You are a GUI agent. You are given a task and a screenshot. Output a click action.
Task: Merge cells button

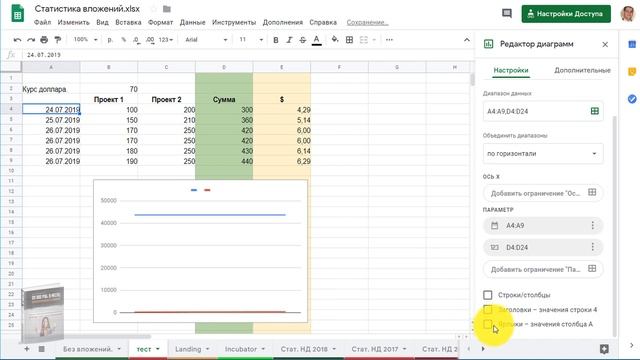(x=363, y=40)
